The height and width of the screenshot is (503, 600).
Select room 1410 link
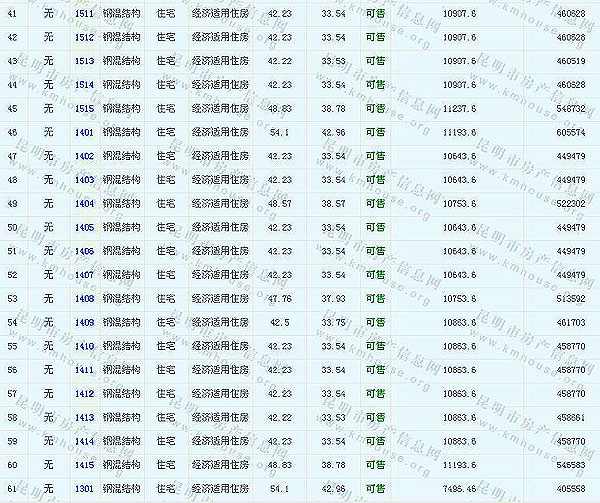(84, 346)
